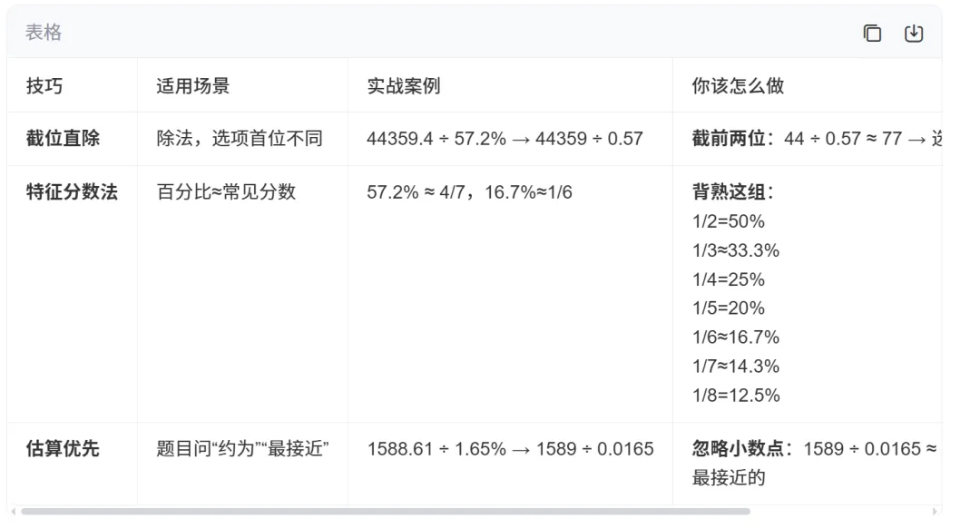The image size is (980, 528).
Task: Click the cell 除法，选项首位不同
Action: click(x=240, y=138)
